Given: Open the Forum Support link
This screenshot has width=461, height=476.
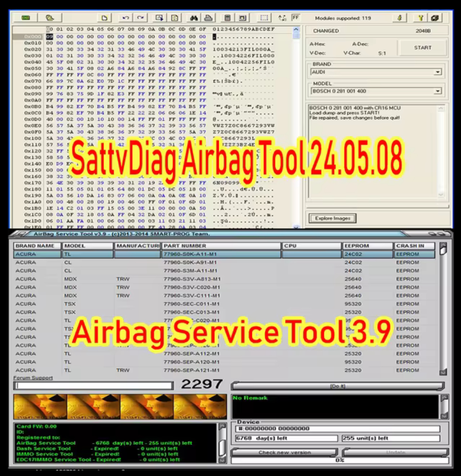Looking at the screenshot, I should (33, 378).
